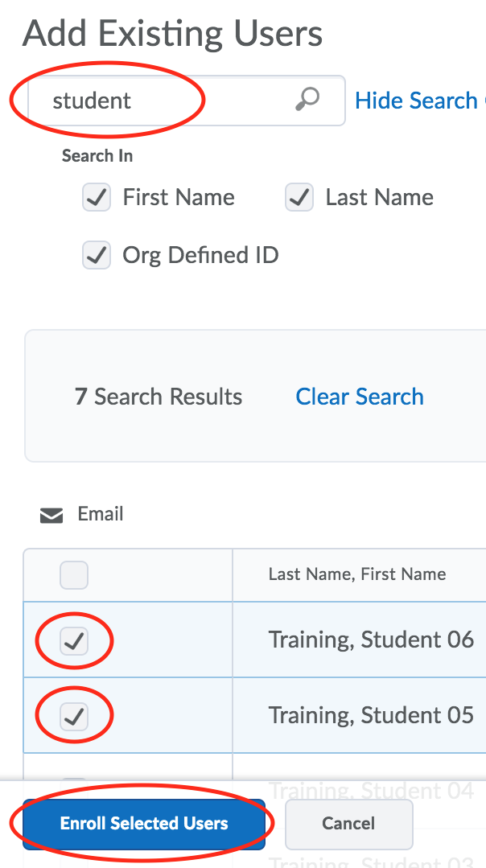Toggle the First Name search checkbox
Screen dimensions: 486x868
coord(97,198)
